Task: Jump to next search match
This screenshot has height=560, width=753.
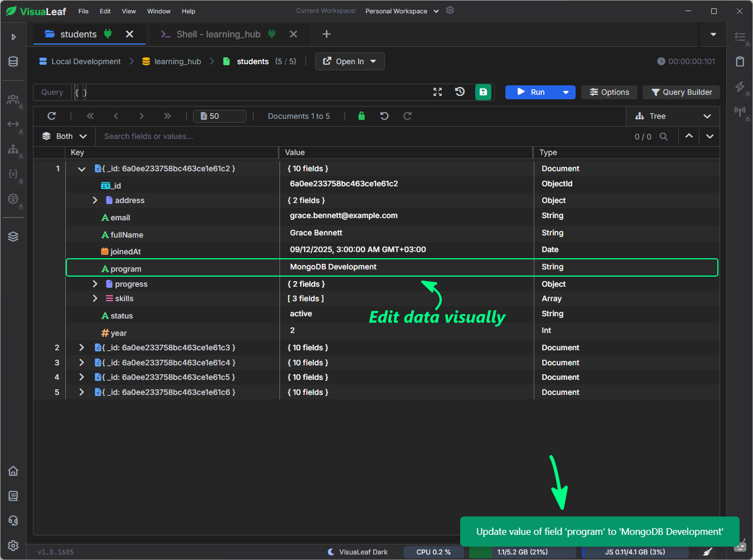Action: coord(709,136)
